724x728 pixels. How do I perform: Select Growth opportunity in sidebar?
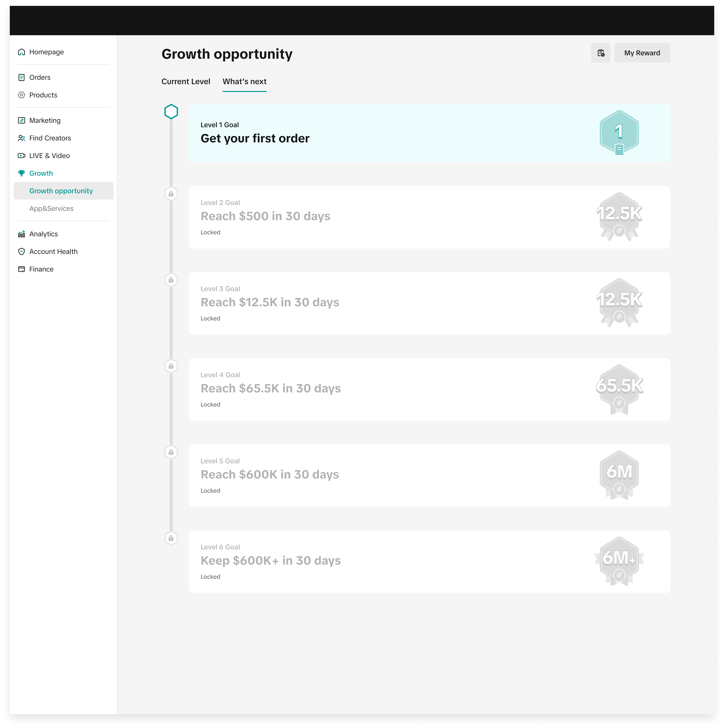click(61, 191)
